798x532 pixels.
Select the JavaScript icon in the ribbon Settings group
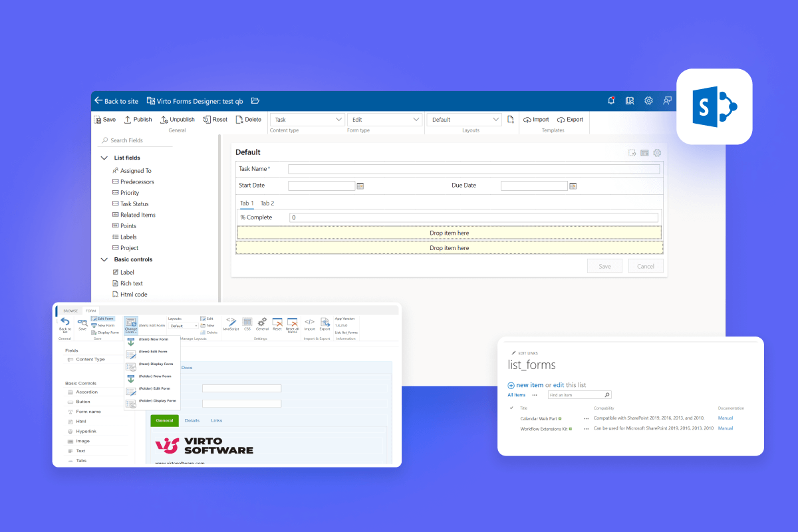point(231,321)
